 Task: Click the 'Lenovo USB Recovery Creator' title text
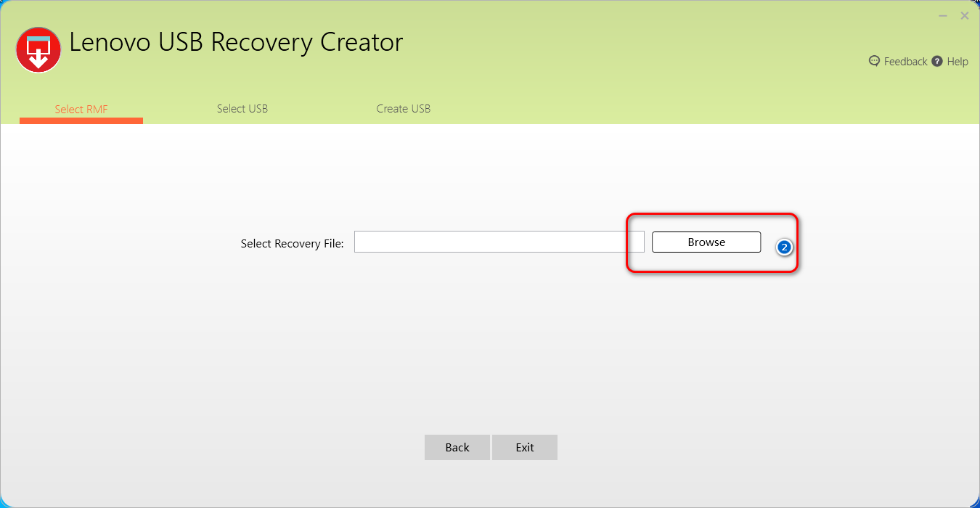236,42
